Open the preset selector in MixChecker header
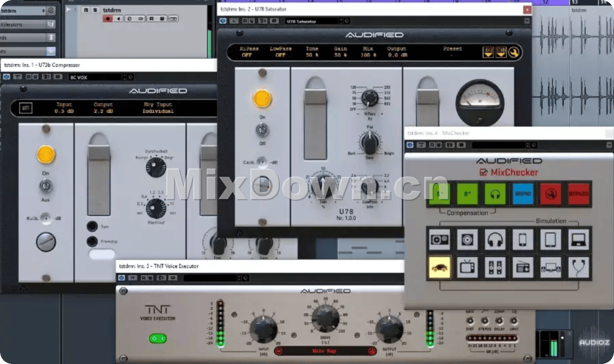The image size is (614, 364). point(501,145)
